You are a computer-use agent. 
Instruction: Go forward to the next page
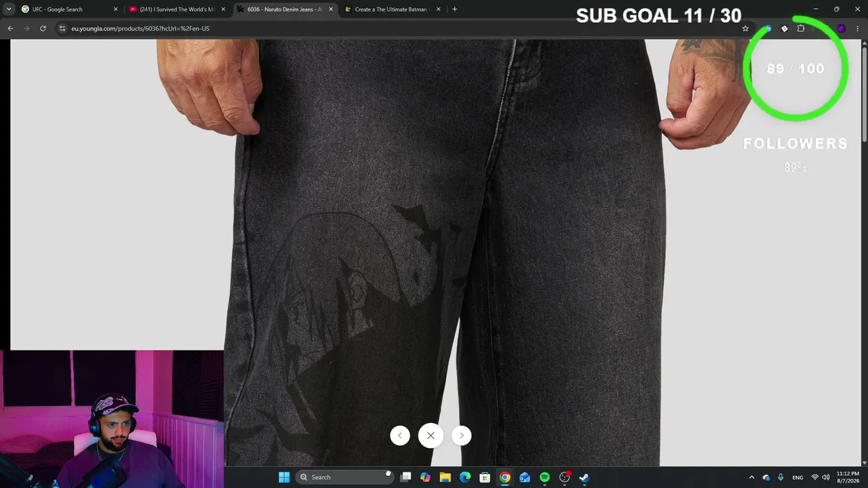click(26, 28)
